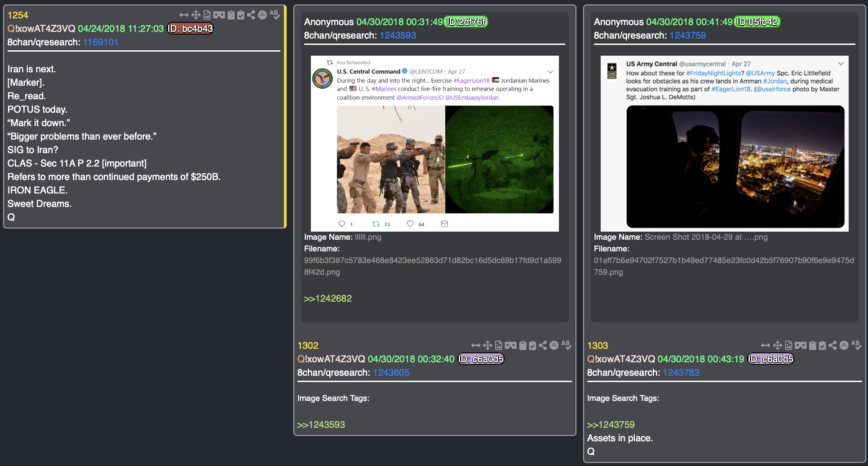
Task: Click CENTCOM profile avatar
Action: (323, 79)
